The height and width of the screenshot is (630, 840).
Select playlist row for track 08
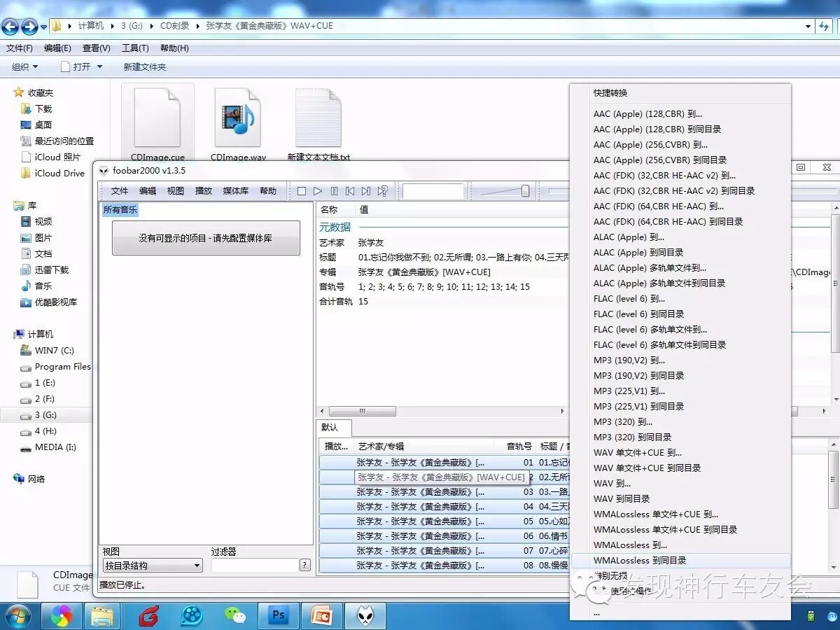click(444, 565)
